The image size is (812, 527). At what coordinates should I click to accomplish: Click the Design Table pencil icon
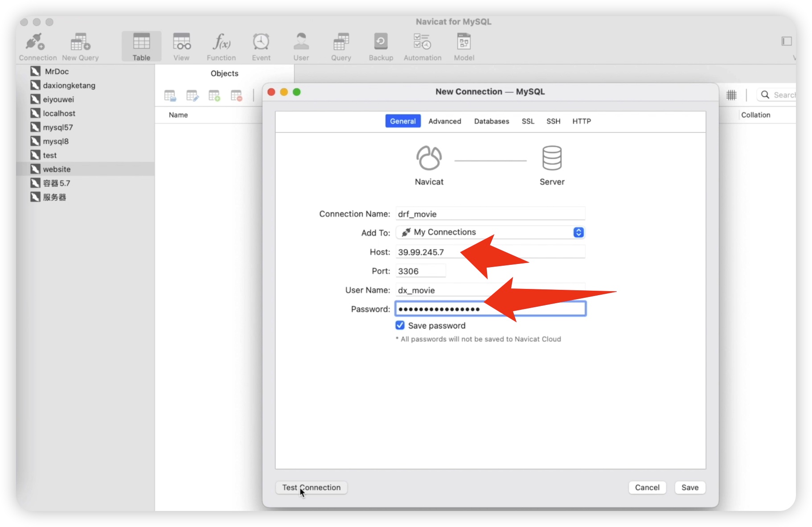tap(192, 95)
